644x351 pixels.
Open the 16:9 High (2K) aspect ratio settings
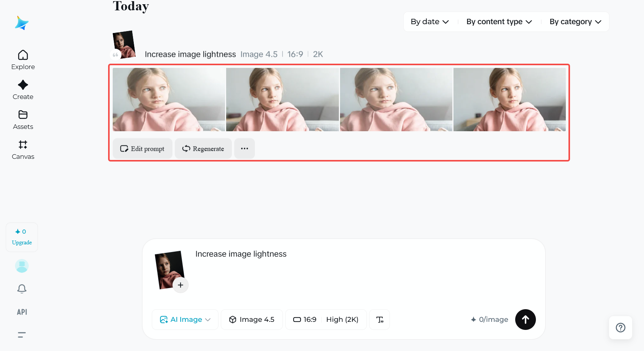click(326, 320)
